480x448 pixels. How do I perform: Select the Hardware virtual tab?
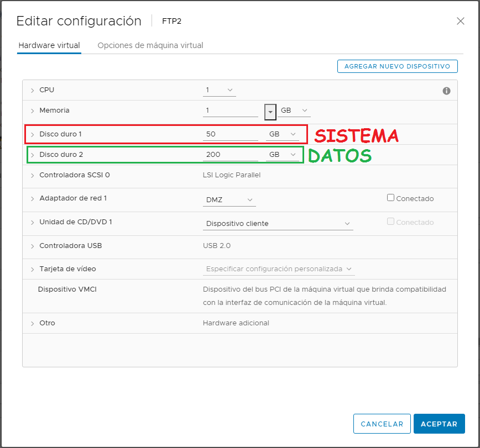[x=49, y=46]
